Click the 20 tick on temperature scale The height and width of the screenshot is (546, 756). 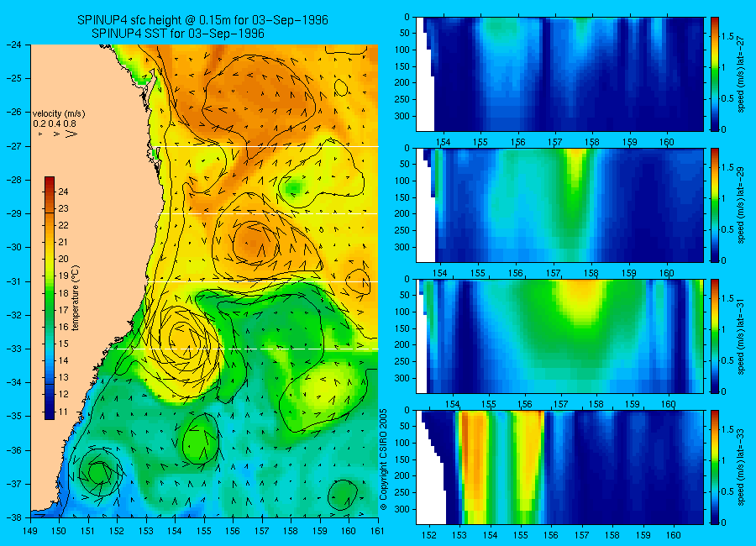point(63,259)
